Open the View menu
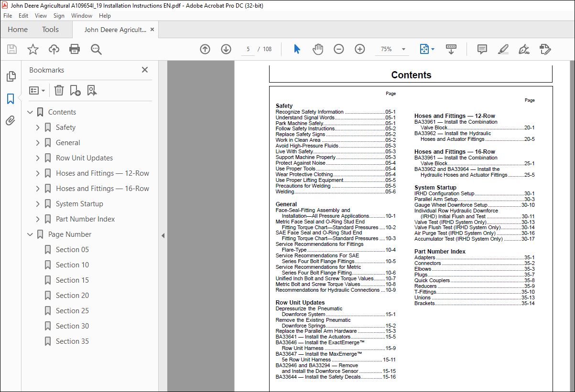 click(41, 16)
